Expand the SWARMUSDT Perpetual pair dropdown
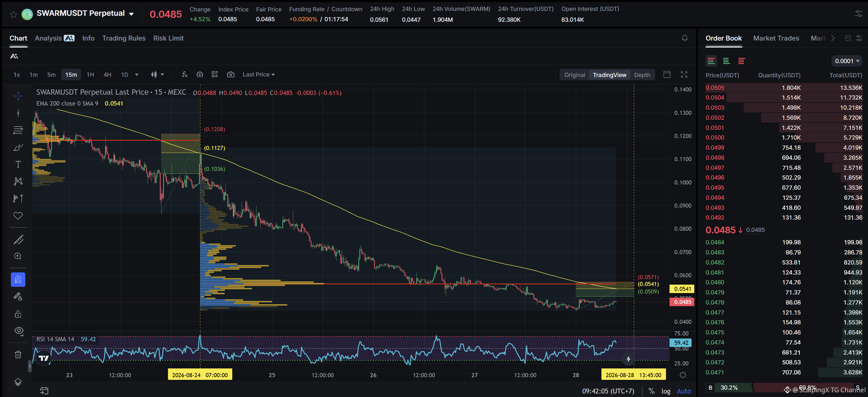Viewport: 868px width, 397px height. [132, 14]
